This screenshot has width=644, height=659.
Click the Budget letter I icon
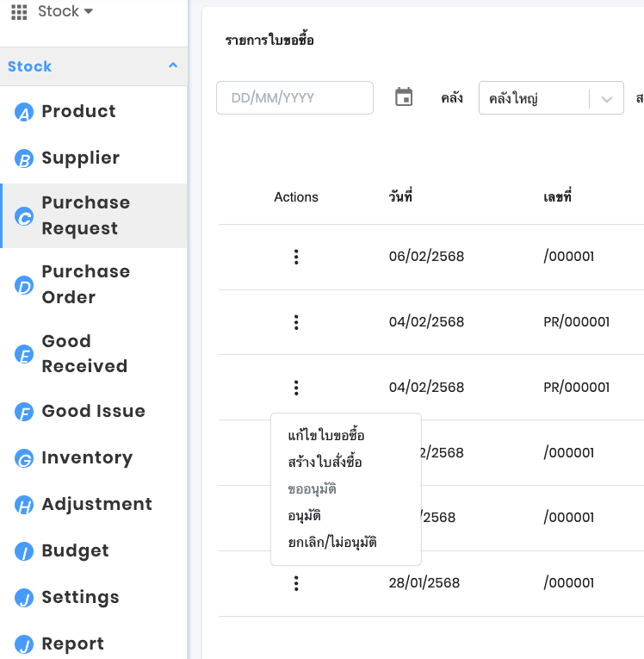[24, 551]
